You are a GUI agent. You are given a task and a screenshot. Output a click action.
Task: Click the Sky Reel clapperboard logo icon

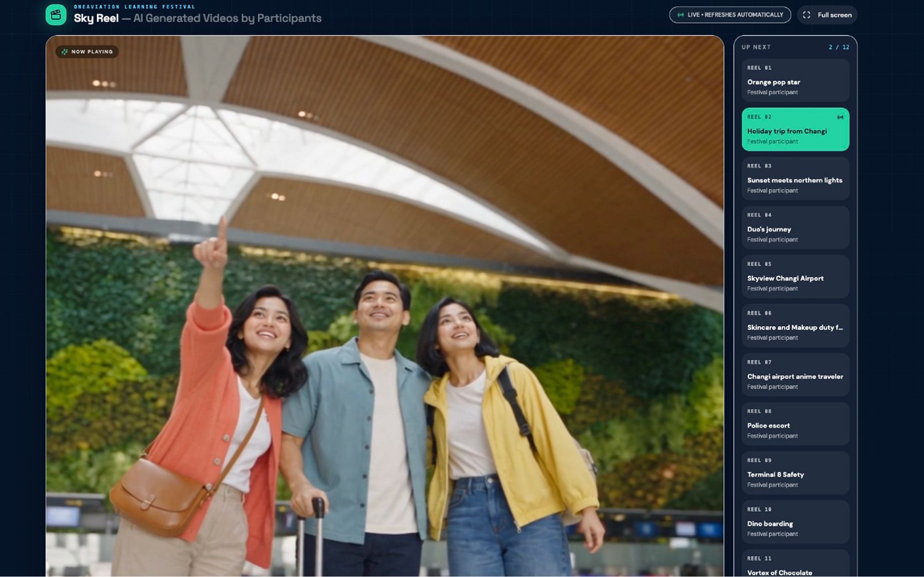pos(56,15)
